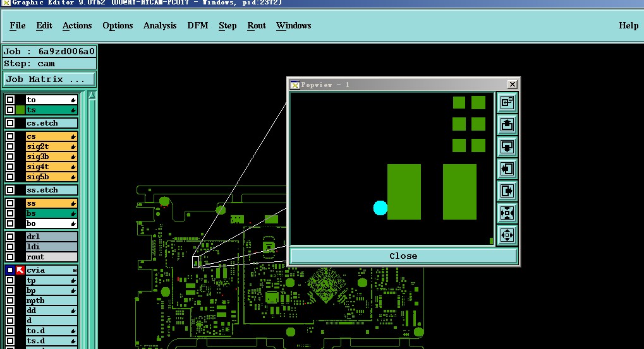Pan the Popview up with the up-arrow icon
The image size is (644, 349).
(x=507, y=124)
